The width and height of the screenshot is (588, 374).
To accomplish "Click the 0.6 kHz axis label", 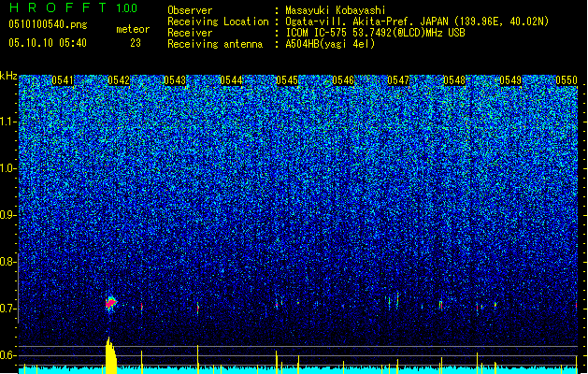I will click(7, 355).
